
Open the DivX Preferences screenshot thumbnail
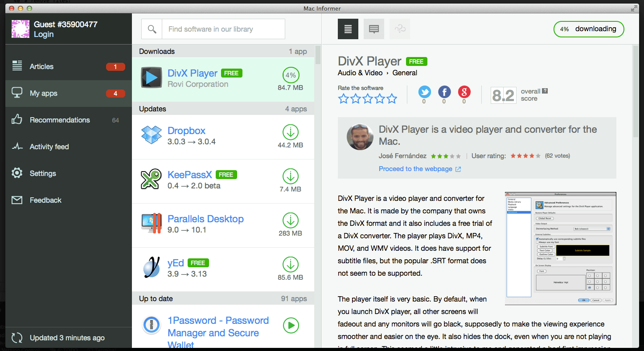click(560, 249)
